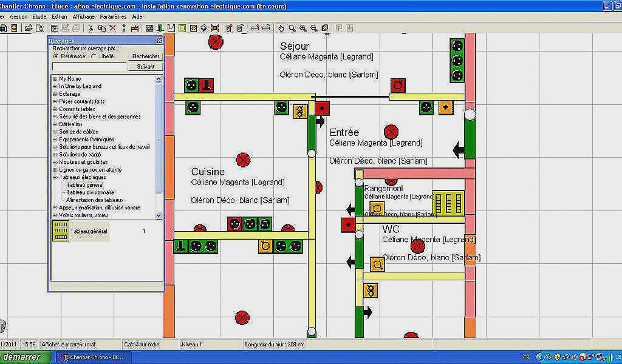Open the Paramètres menu

[x=113, y=16]
